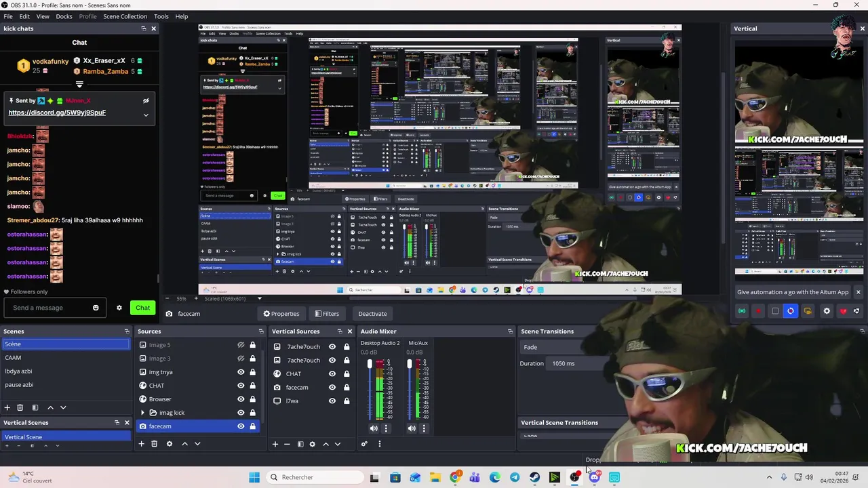Remove selected scene with trash icon in Scenes
The height and width of the screenshot is (488, 868).
click(x=20, y=407)
